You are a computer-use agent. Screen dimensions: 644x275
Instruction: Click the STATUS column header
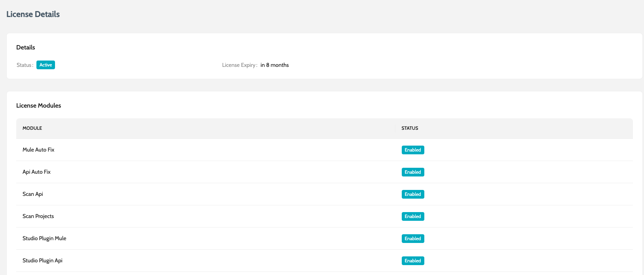click(x=410, y=128)
